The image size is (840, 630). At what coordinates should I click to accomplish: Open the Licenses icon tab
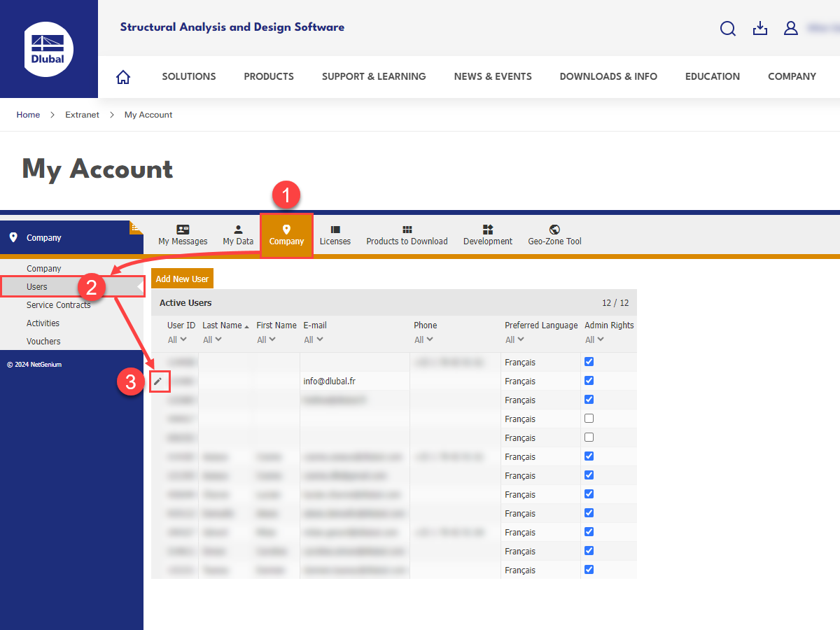pos(335,235)
